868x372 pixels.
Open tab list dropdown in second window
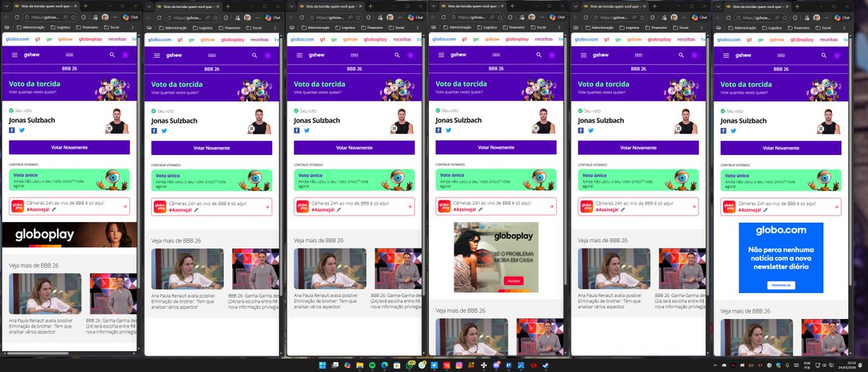150,5
